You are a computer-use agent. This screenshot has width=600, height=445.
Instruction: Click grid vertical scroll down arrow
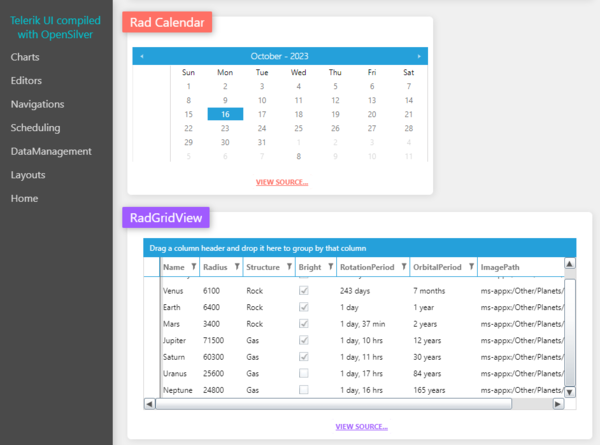pos(570,392)
